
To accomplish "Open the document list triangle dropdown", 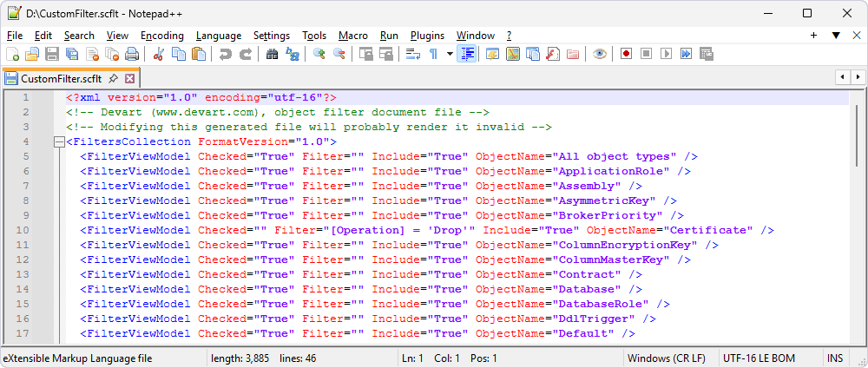I will 836,35.
